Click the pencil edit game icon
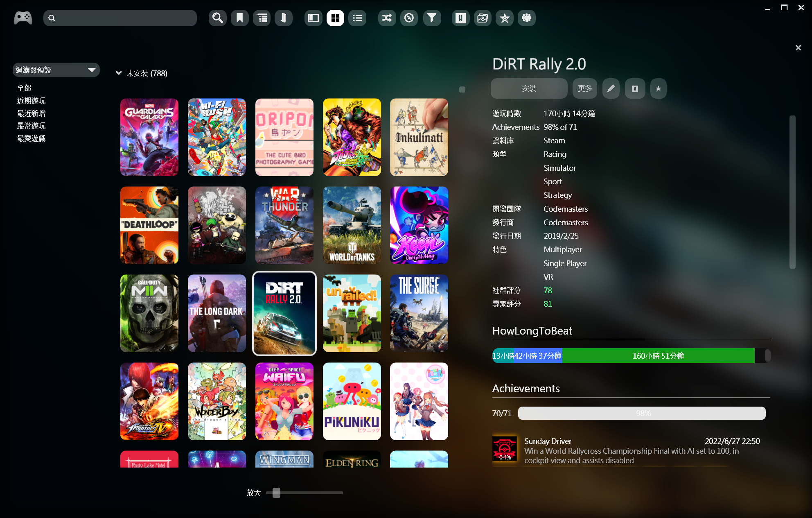This screenshot has height=518, width=812. (x=611, y=88)
